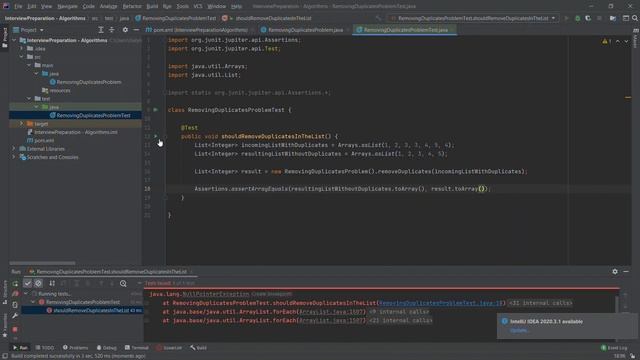
Task: Open Search Everywhere magnifier icon
Action: click(635, 18)
